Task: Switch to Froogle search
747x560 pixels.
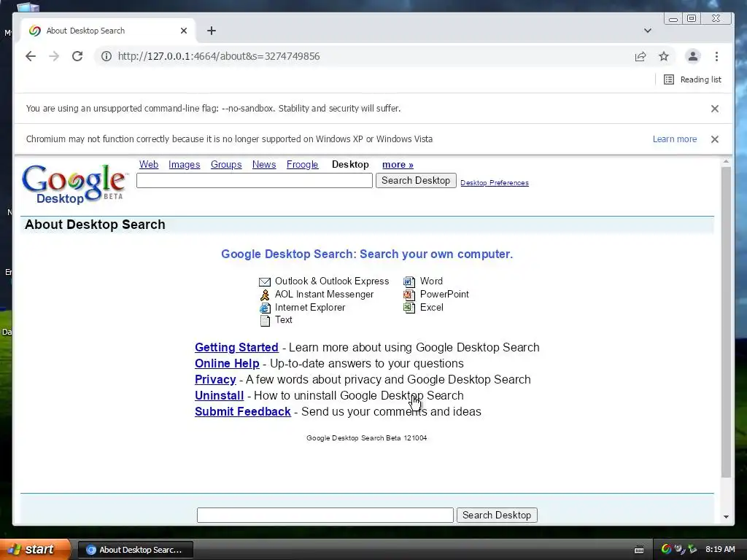Action: click(x=303, y=164)
